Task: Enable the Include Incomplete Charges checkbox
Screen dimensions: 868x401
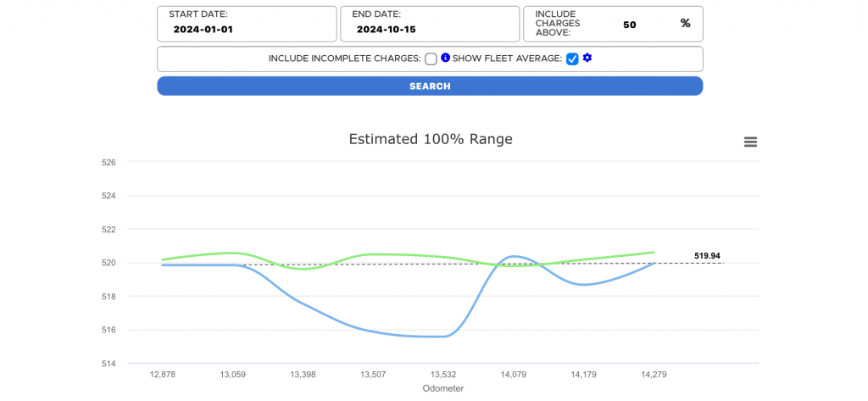Action: click(431, 58)
